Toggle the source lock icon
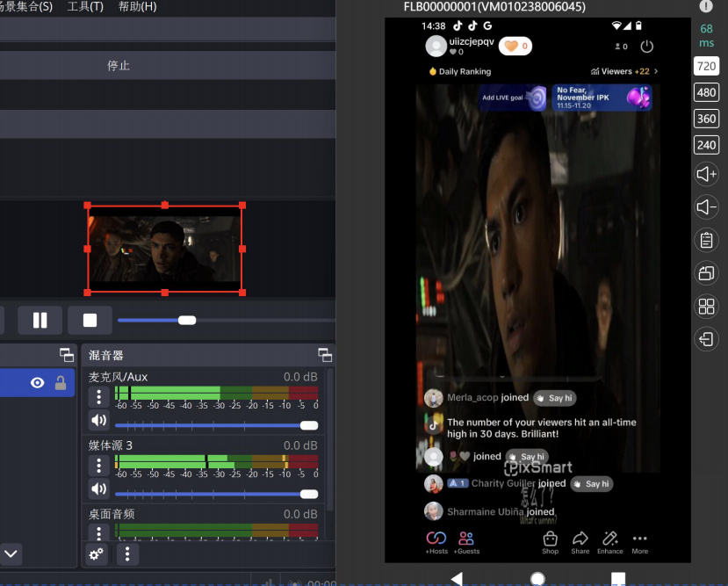The image size is (728, 586). click(61, 383)
